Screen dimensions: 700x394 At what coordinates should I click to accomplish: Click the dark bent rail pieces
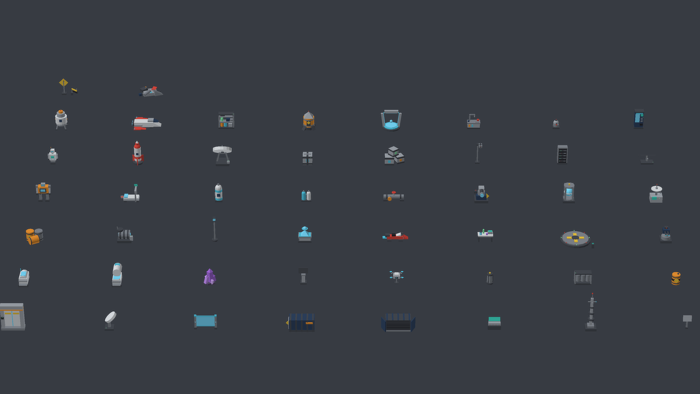[x=125, y=234]
